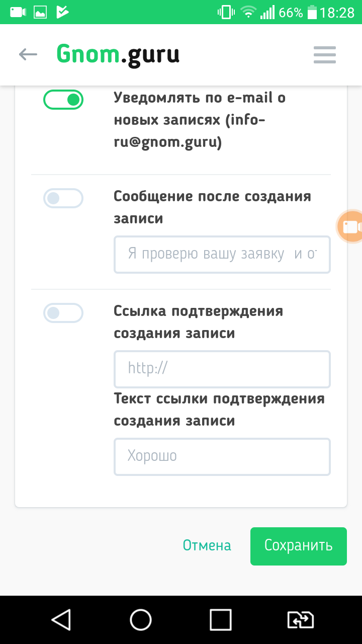
Task: Click the Отмена link
Action: pos(207,546)
